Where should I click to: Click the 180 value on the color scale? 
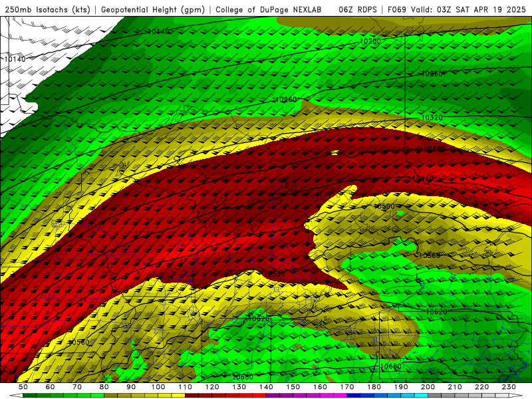(374, 387)
